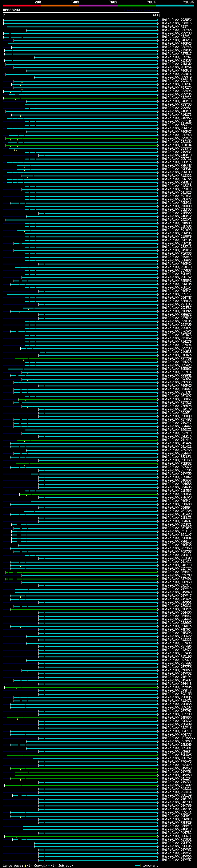Click the query end position 411
The height and width of the screenshot is (868, 197).
pos(155,15)
